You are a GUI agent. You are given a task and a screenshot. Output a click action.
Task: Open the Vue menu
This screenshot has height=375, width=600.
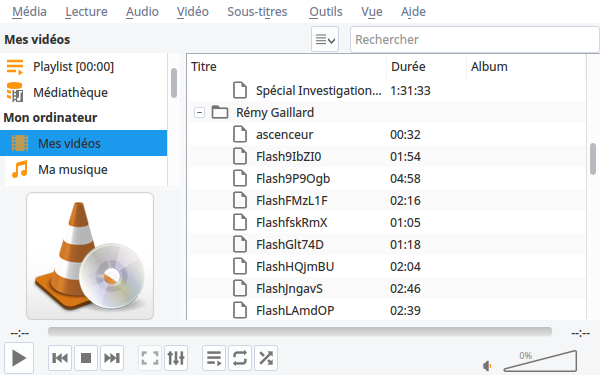[372, 11]
